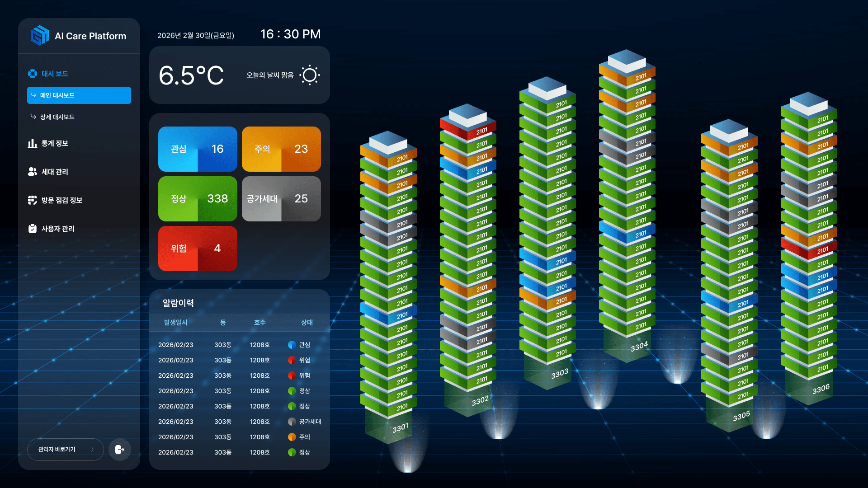This screenshot has width=868, height=488.
Task: Select the gray 공가세대 25 card
Action: 281,199
